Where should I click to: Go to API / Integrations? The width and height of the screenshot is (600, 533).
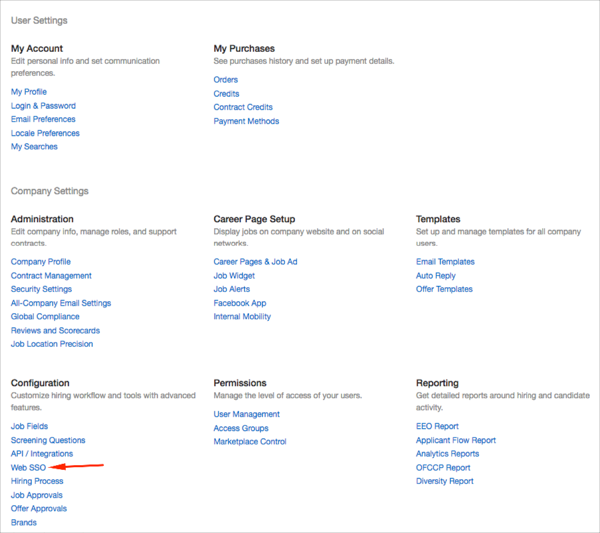coord(42,454)
